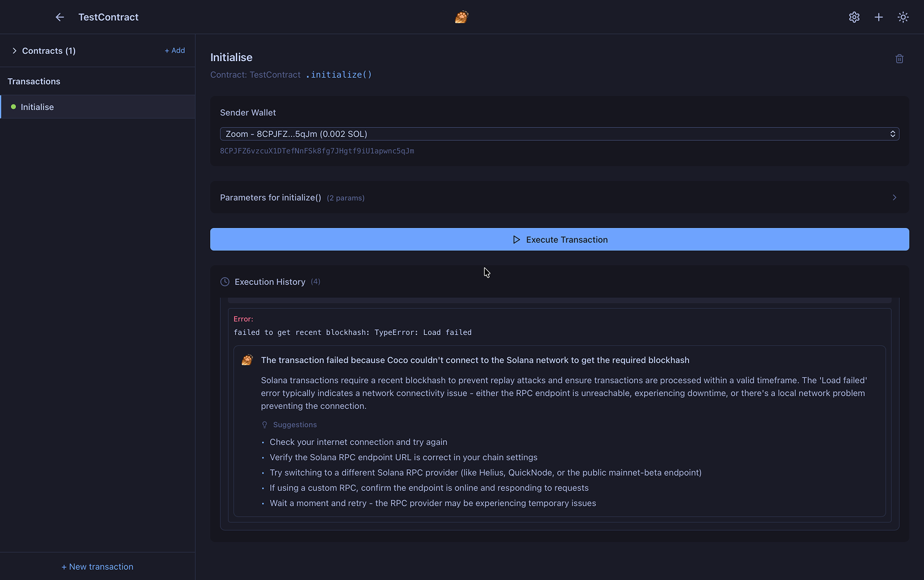924x580 pixels.
Task: Click the wallet address text below dropdown
Action: click(x=317, y=151)
